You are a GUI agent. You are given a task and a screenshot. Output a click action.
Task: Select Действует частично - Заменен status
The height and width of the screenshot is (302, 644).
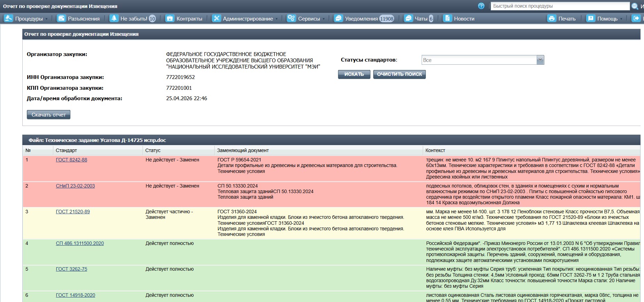tap(169, 214)
